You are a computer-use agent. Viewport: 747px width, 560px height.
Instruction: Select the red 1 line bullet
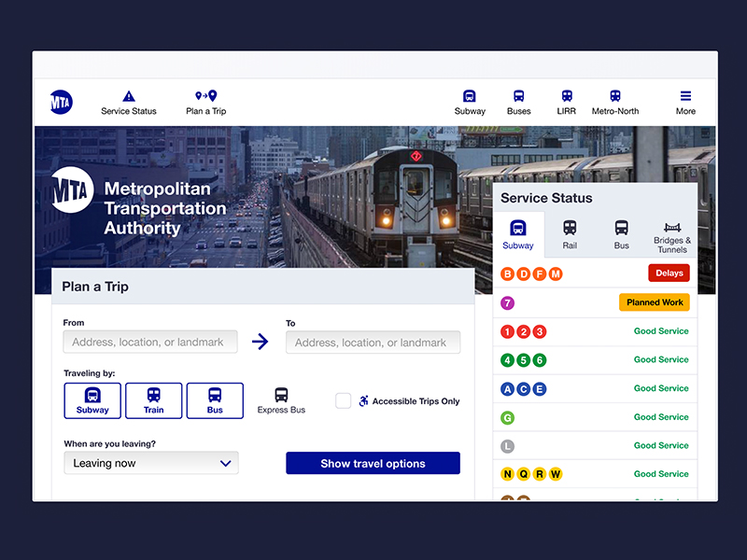507,331
